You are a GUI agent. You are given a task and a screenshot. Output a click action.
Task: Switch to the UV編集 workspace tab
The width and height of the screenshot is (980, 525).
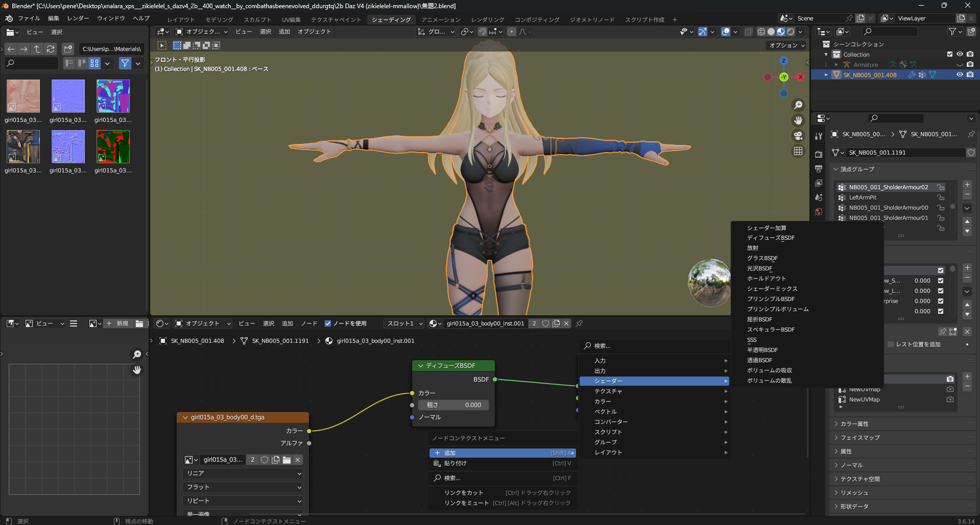tap(291, 19)
